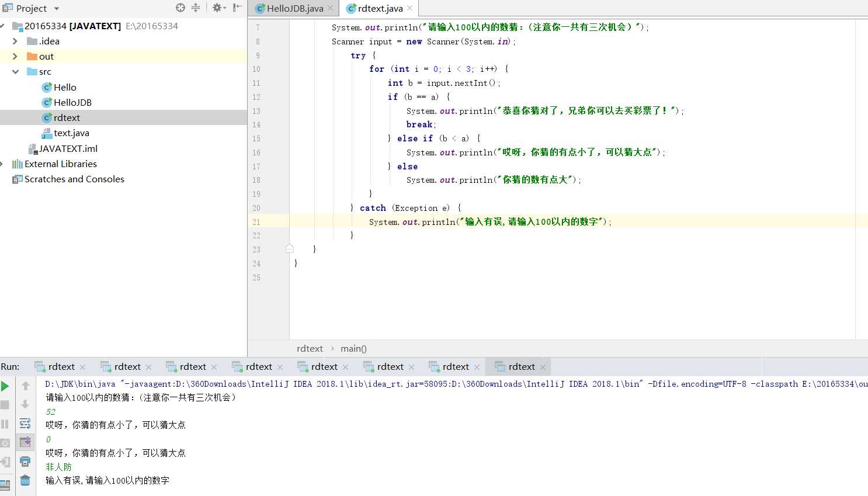The width and height of the screenshot is (868, 496).
Task: Open the Project view dropdown arrow
Action: (x=57, y=9)
